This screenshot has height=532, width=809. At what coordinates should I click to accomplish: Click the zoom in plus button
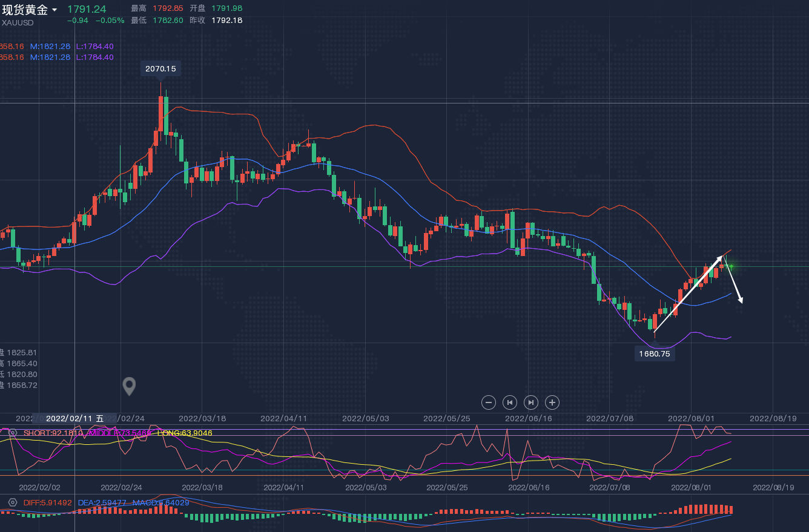[x=552, y=402]
